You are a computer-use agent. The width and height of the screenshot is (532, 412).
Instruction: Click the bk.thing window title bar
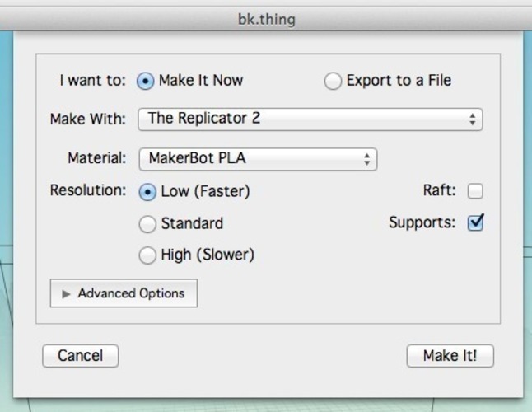click(266, 19)
